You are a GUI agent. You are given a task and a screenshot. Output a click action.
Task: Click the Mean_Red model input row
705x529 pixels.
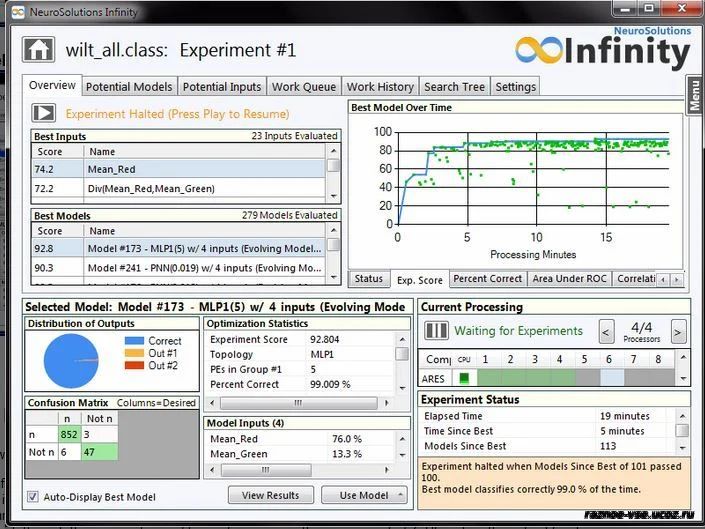(300, 439)
